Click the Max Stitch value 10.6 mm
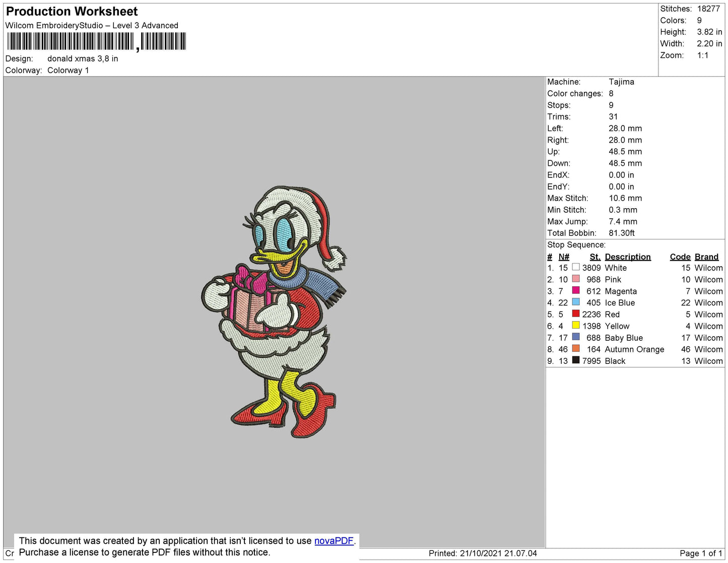728x563 pixels. [625, 198]
